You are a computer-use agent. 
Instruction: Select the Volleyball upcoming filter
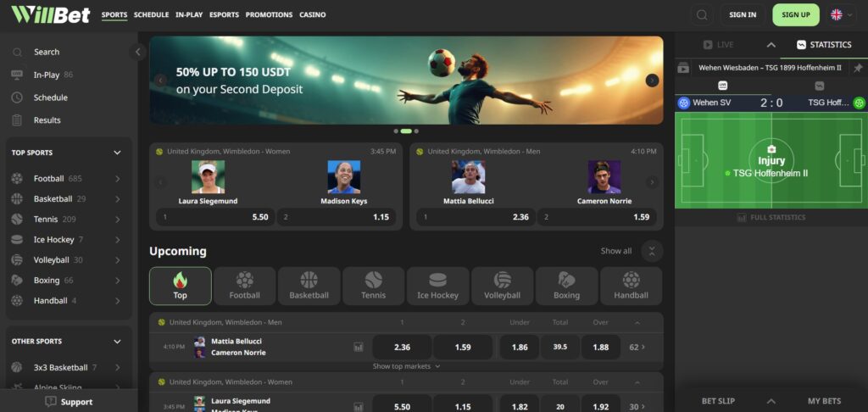click(502, 287)
